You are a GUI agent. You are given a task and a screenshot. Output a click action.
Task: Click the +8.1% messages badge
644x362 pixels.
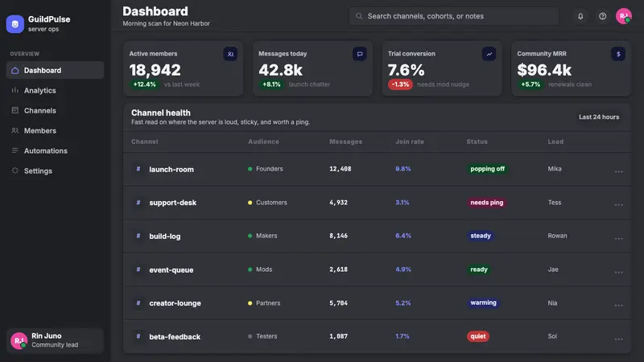click(271, 84)
